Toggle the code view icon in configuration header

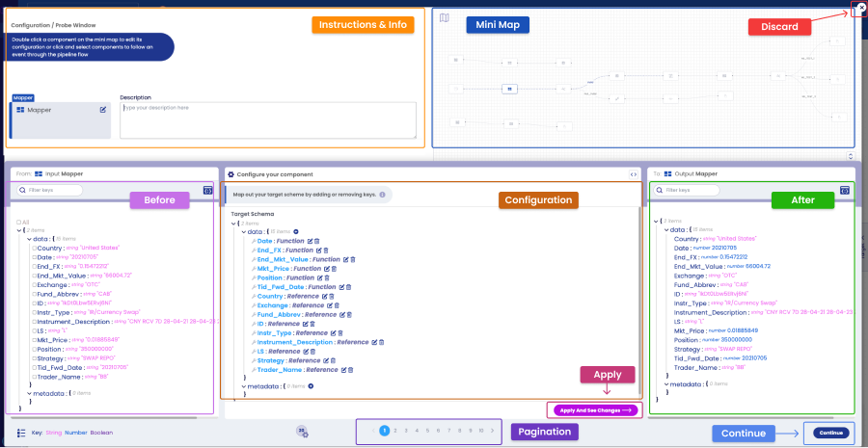(634, 174)
